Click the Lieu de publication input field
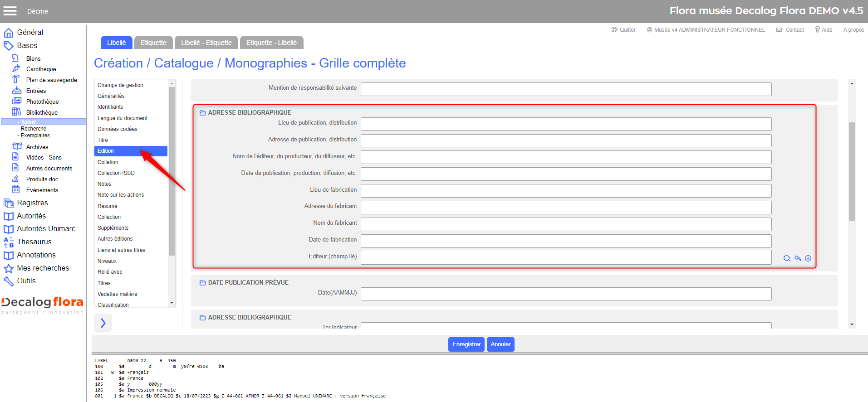The width and height of the screenshot is (868, 402). [566, 124]
